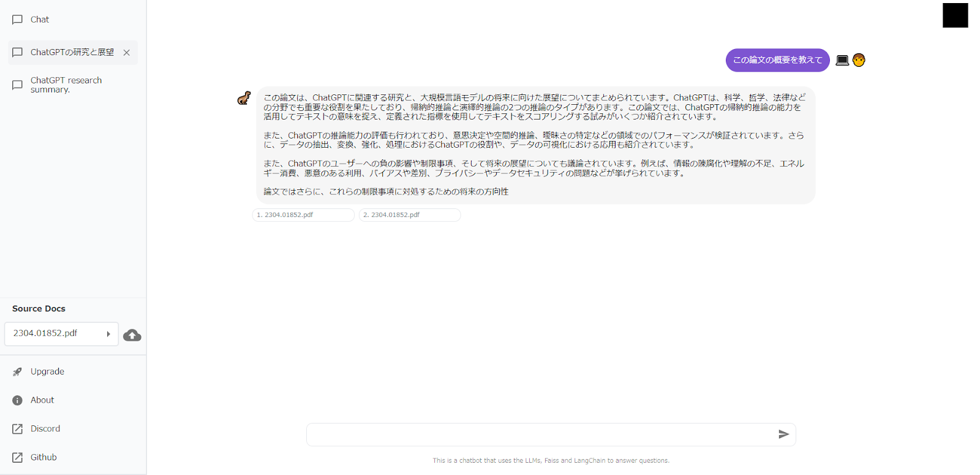Image resolution: width=980 pixels, height=475 pixels.
Task: Click the response paragraph starting また、ChatGPTのユーザー
Action: [x=534, y=169]
